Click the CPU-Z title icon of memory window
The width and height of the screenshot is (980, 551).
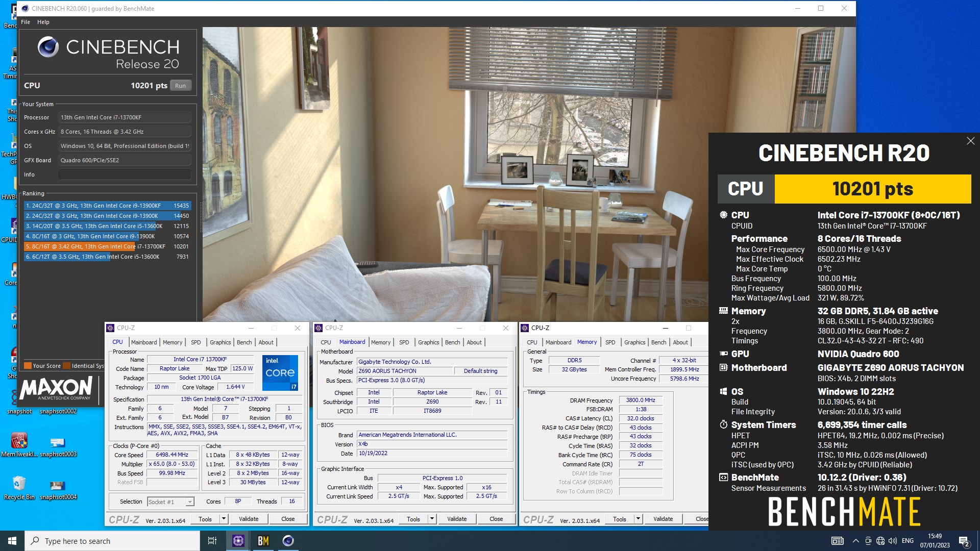pos(525,328)
